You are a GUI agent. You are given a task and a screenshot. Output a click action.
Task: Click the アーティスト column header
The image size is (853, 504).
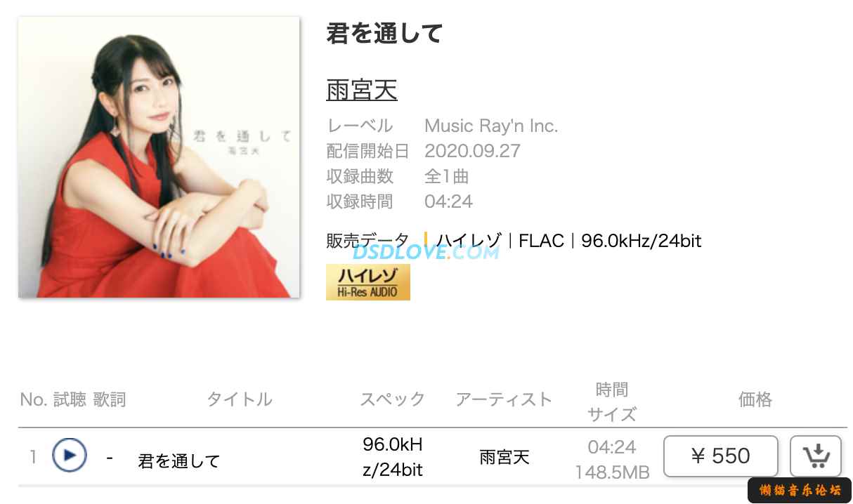pos(504,399)
